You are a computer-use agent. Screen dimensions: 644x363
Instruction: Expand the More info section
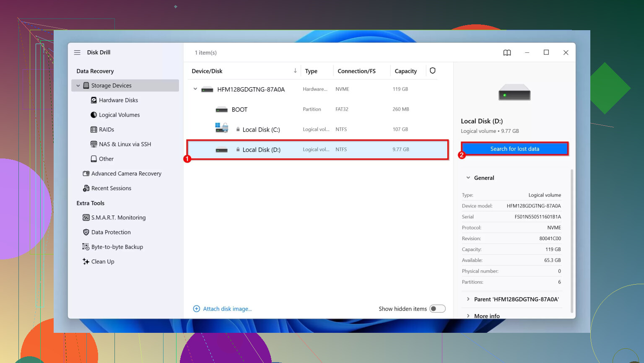[468, 316]
